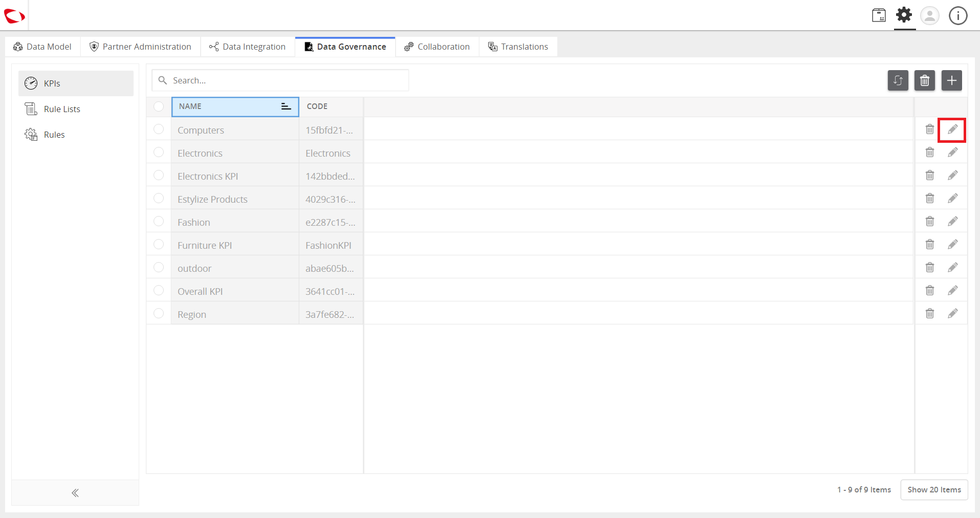Switch to the Translations tab
This screenshot has height=518, width=980.
518,47
